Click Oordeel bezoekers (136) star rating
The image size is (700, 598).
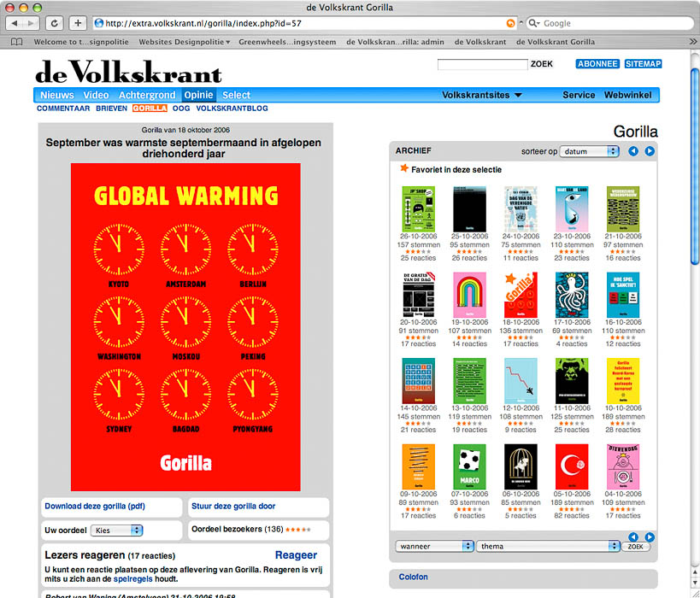pos(298,530)
